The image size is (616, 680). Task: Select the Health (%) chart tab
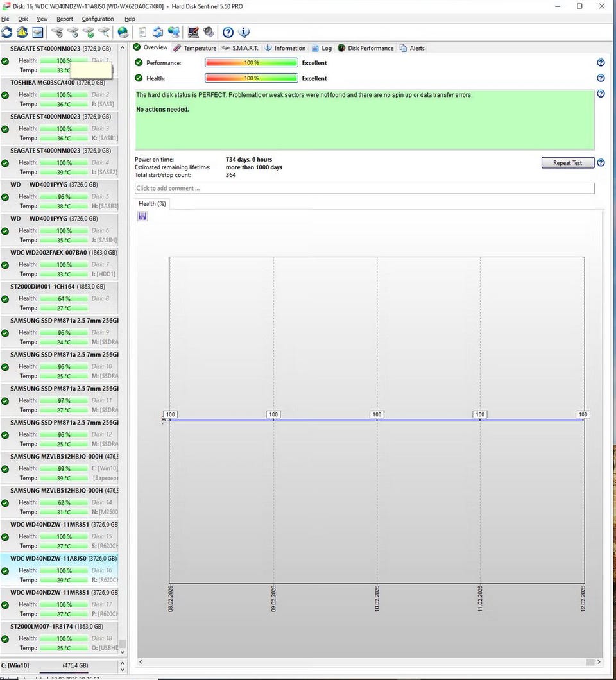(152, 203)
